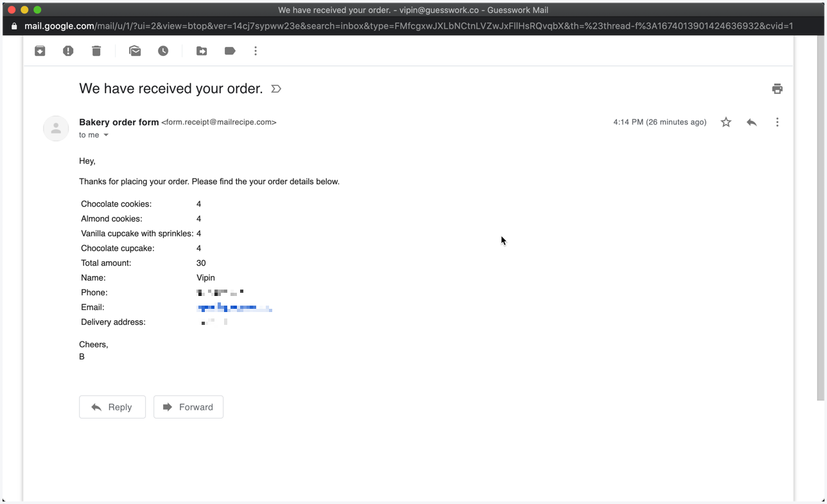Star the Bakery order email

[x=726, y=122]
